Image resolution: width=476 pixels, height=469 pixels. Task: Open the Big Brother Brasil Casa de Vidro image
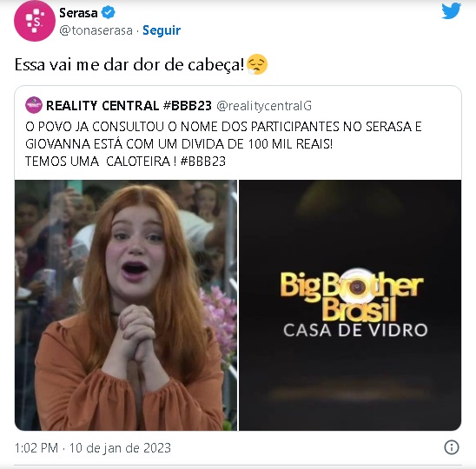(x=350, y=305)
